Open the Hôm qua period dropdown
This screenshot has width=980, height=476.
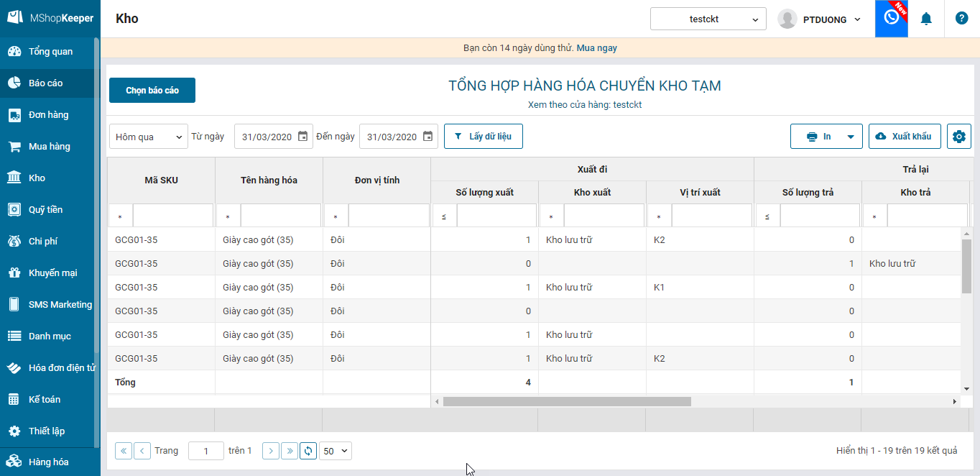(149, 137)
